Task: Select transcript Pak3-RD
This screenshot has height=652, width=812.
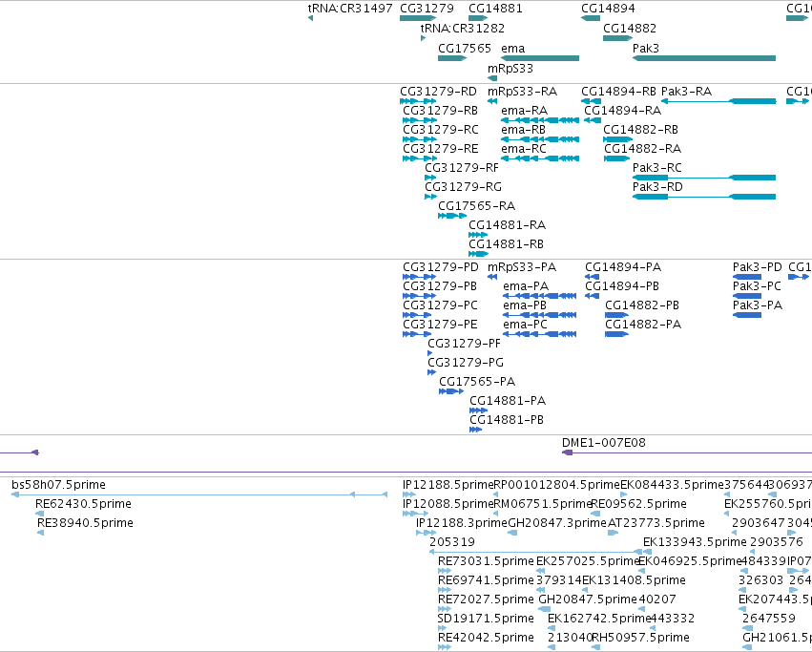Action: 657,187
